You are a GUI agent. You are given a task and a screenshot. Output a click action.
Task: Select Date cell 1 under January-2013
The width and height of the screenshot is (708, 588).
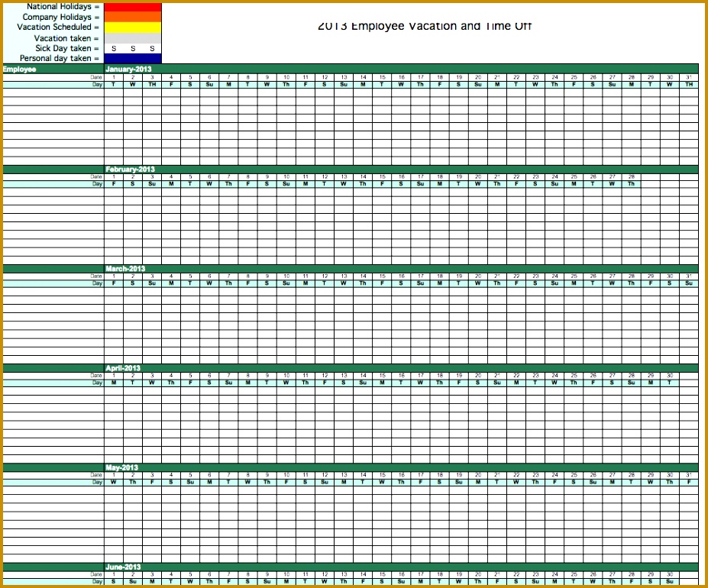coord(112,77)
